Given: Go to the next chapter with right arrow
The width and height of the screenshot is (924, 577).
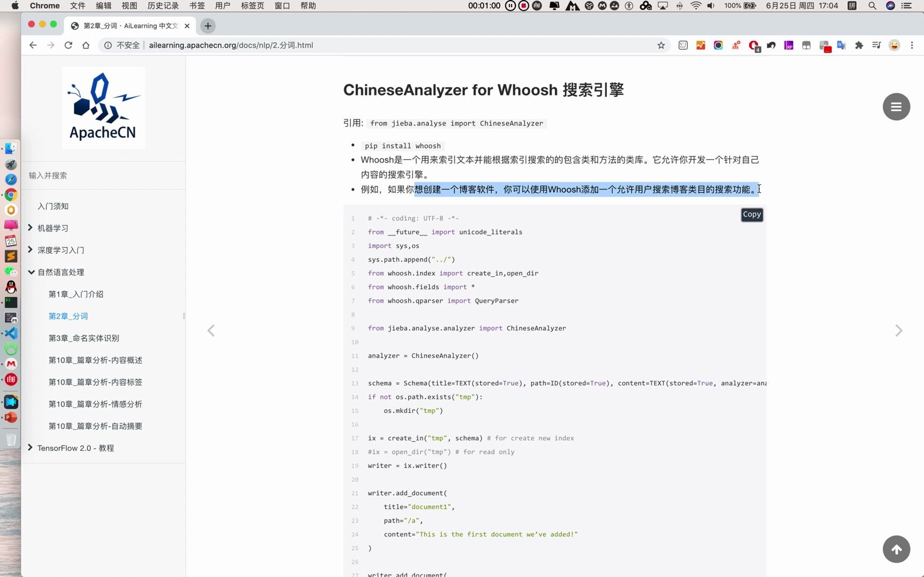Looking at the screenshot, I should point(899,331).
